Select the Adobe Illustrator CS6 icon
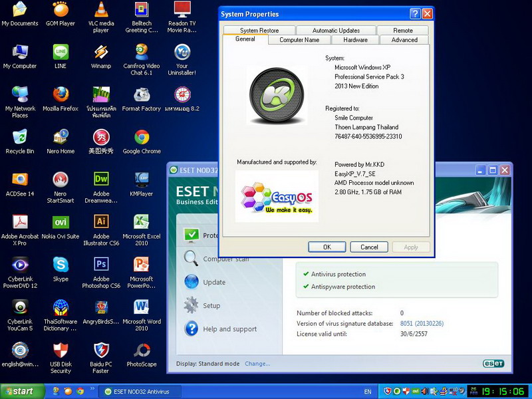Image resolution: width=532 pixels, height=399 pixels. (x=101, y=222)
